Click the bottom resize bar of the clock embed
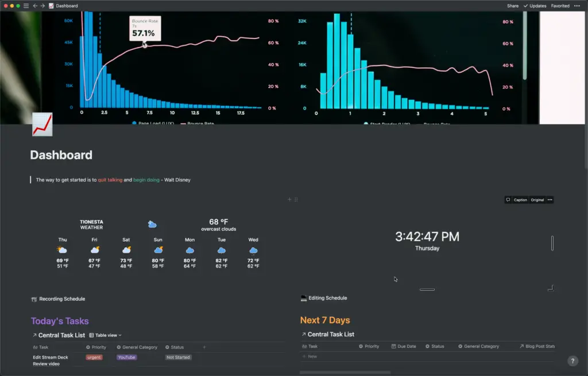The image size is (588, 376). coord(427,289)
